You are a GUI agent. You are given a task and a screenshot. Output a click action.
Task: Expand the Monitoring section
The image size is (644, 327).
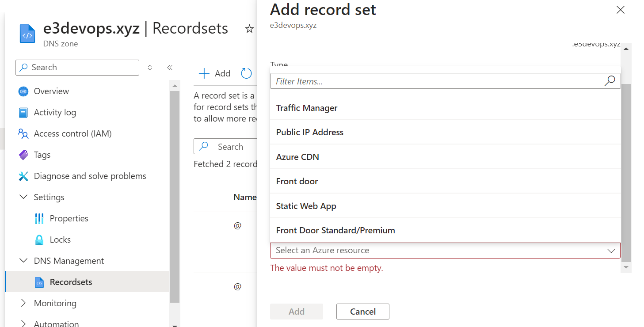coord(23,303)
